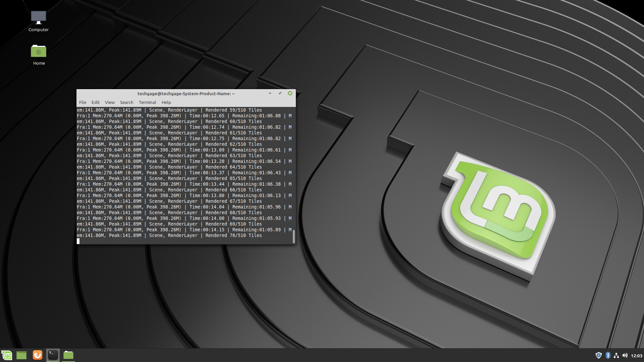Open the Linux Mint menu
644x362 pixels.
[7, 355]
